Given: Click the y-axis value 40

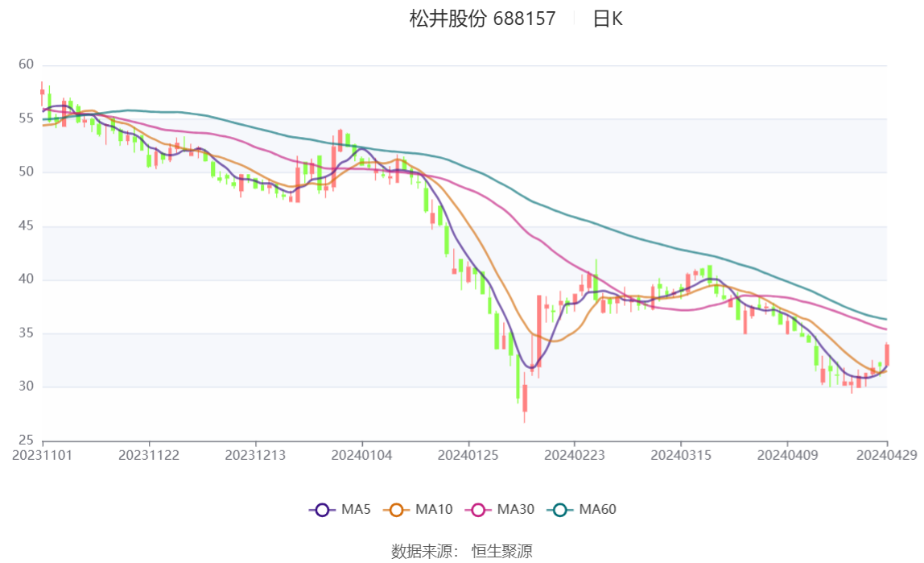Looking at the screenshot, I should 26,279.
